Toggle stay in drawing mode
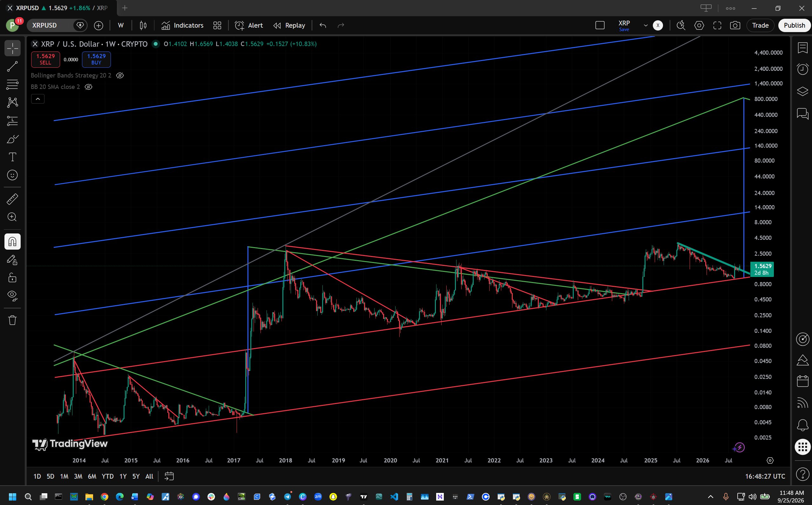 (12, 259)
